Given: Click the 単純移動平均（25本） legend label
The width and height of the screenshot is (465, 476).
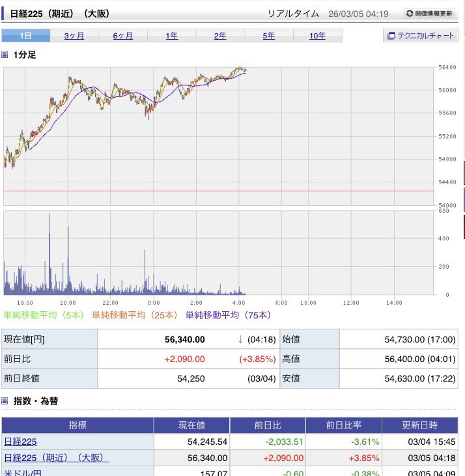Looking at the screenshot, I should [x=134, y=315].
